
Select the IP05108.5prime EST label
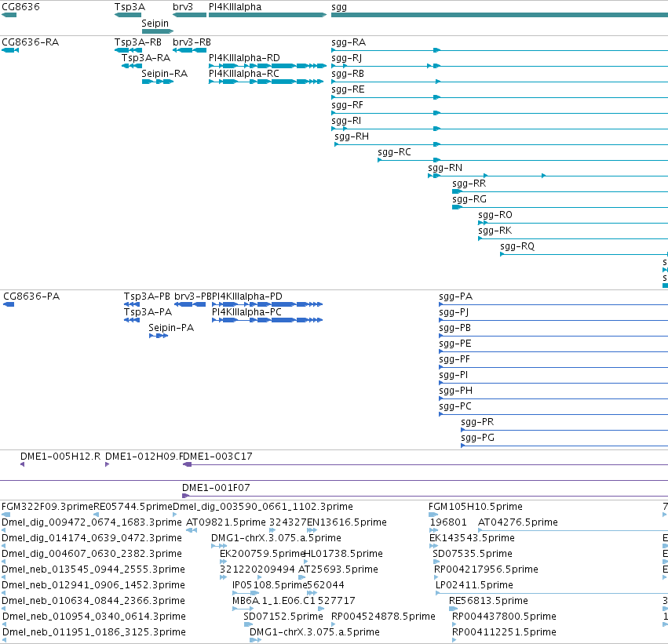coord(270,585)
